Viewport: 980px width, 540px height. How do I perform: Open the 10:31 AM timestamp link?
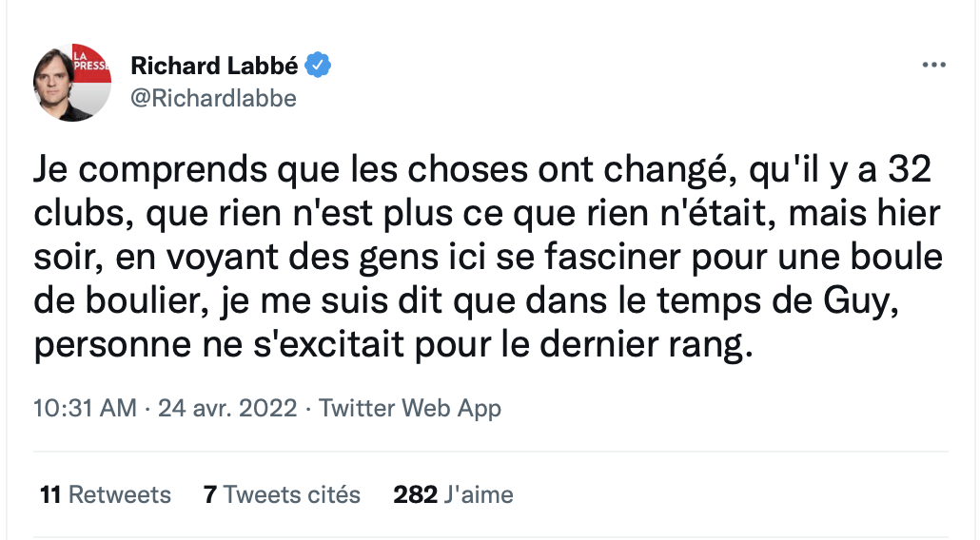point(85,408)
